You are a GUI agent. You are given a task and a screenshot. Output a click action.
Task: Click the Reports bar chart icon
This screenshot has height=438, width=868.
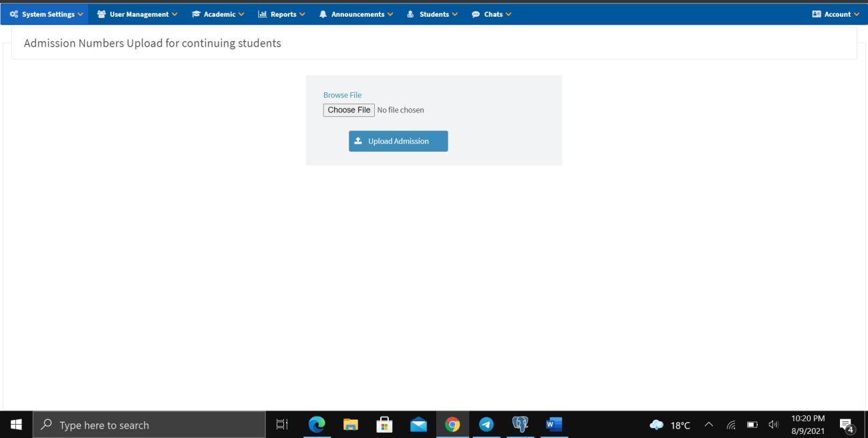[263, 14]
